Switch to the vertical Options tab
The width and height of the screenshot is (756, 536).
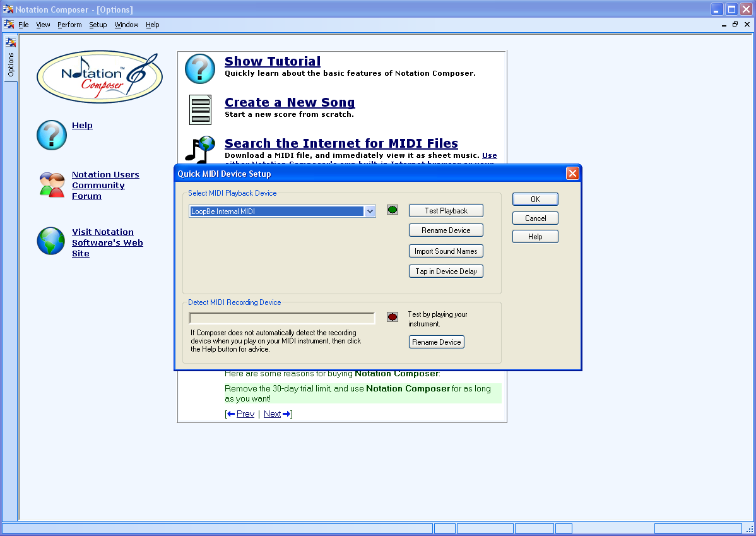pos(11,59)
